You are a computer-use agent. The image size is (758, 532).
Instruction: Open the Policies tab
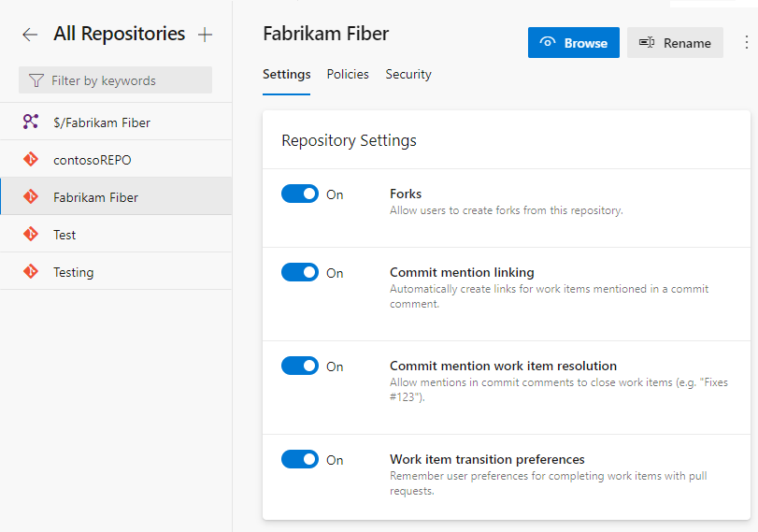348,75
